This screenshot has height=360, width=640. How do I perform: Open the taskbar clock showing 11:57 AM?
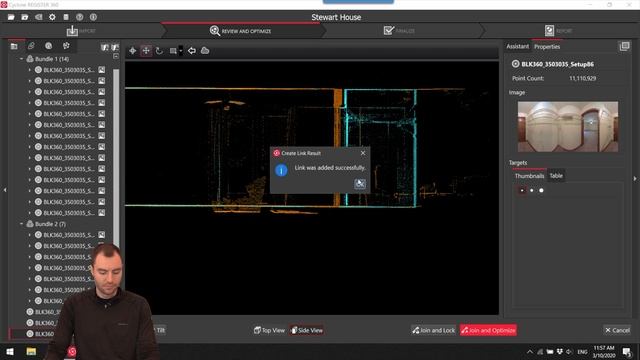[x=604, y=351]
